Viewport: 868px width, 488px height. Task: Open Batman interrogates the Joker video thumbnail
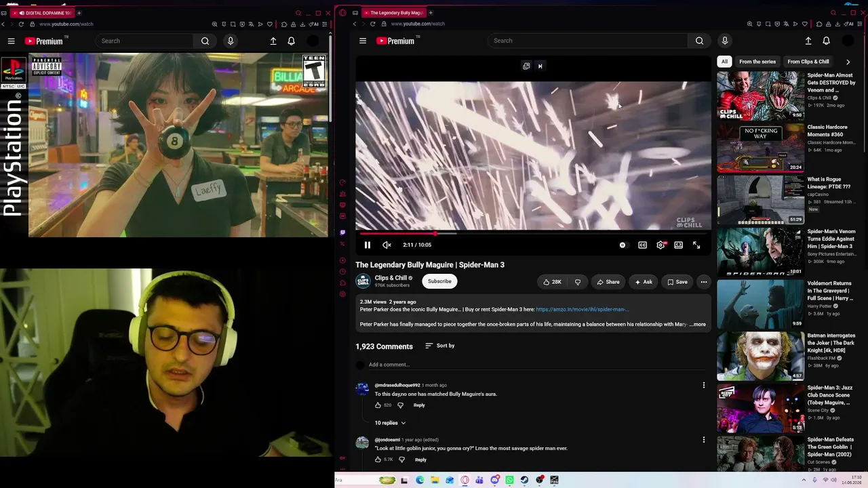pos(760,356)
